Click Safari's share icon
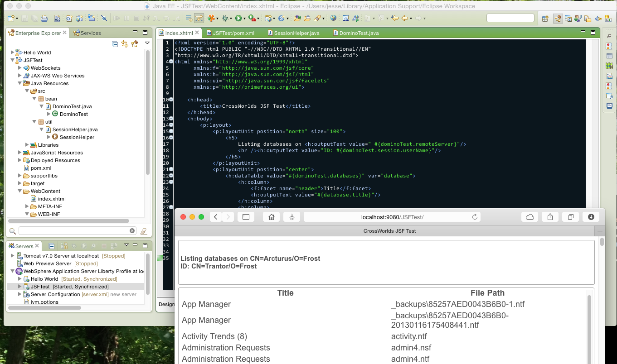 coord(550,217)
